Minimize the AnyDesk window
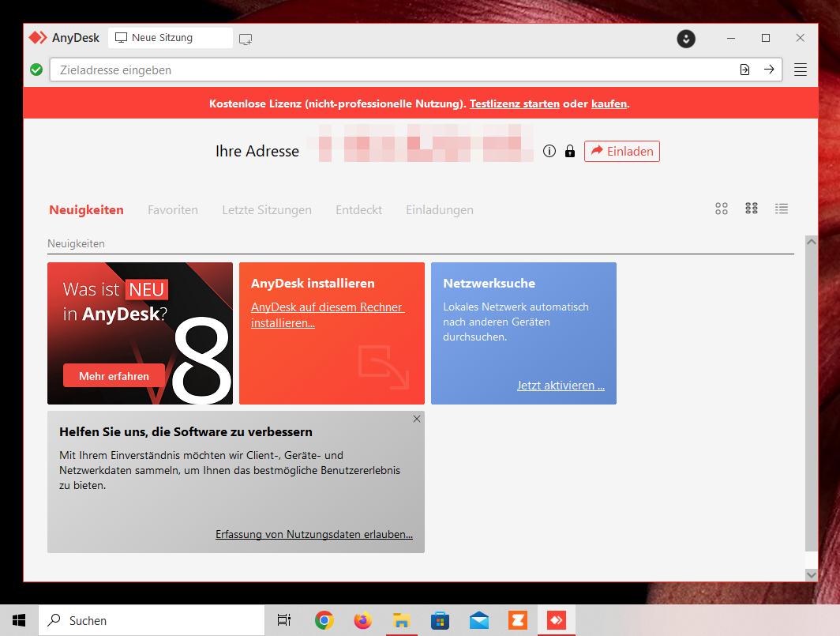 coord(731,38)
